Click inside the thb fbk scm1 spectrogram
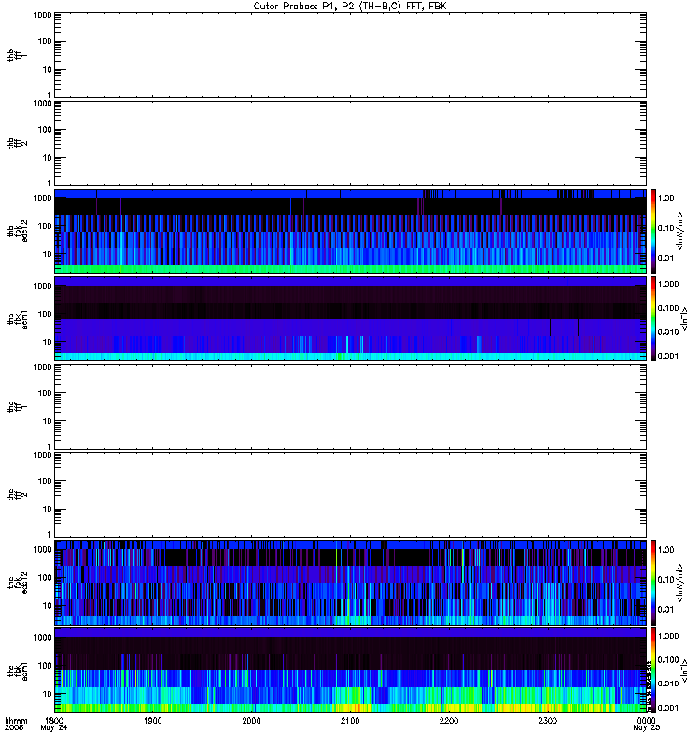700x747 pixels. [350, 319]
